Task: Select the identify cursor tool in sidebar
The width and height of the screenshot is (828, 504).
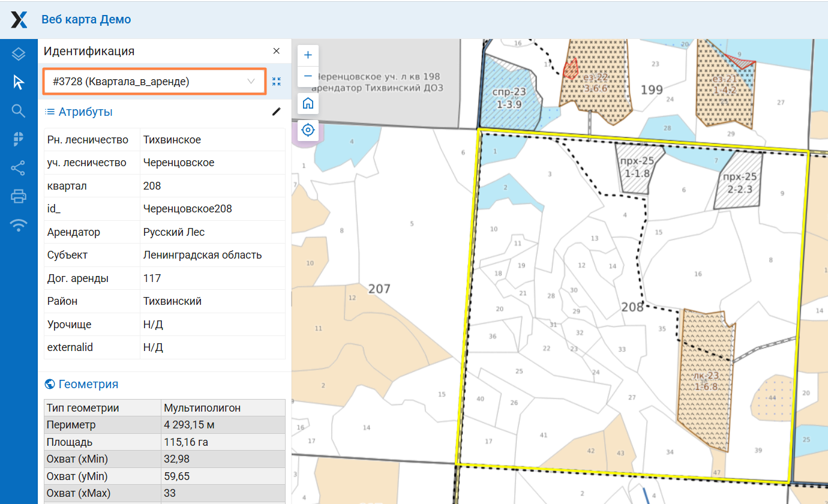Action: coord(19,82)
